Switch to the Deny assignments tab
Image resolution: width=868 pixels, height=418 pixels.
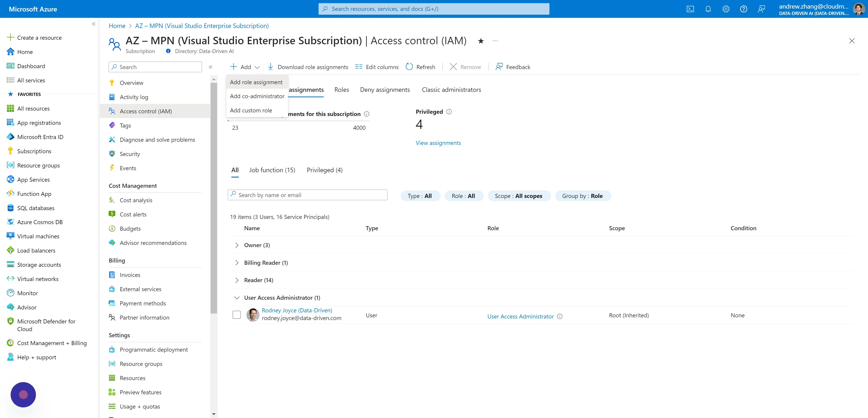point(385,90)
